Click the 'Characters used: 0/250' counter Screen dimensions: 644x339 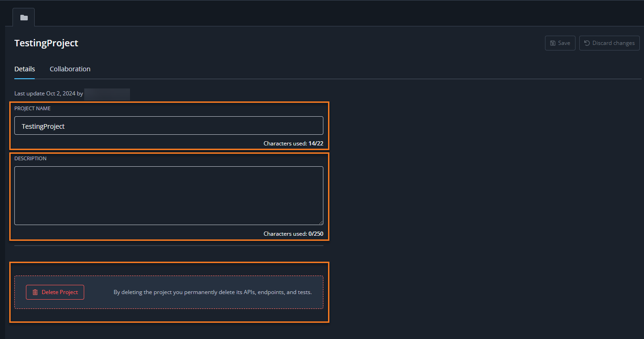(x=293, y=234)
